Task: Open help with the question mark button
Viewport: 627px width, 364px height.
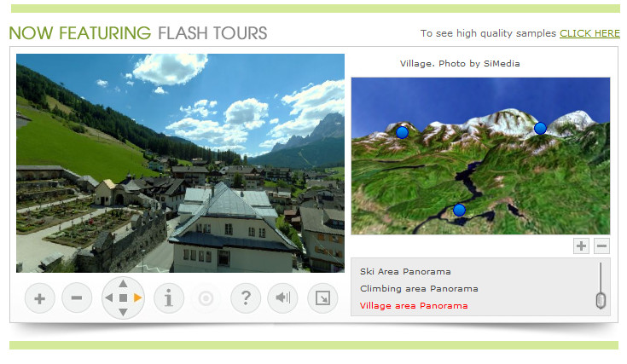Action: (x=246, y=298)
